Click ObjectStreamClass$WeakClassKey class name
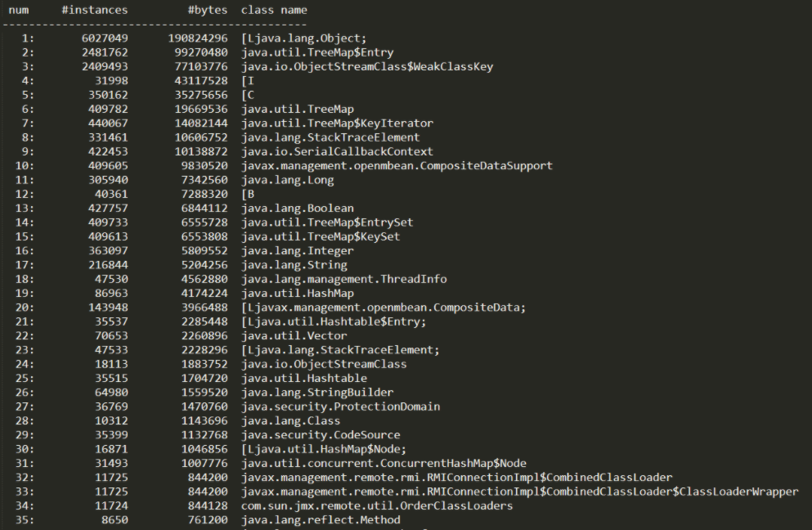 coord(367,66)
